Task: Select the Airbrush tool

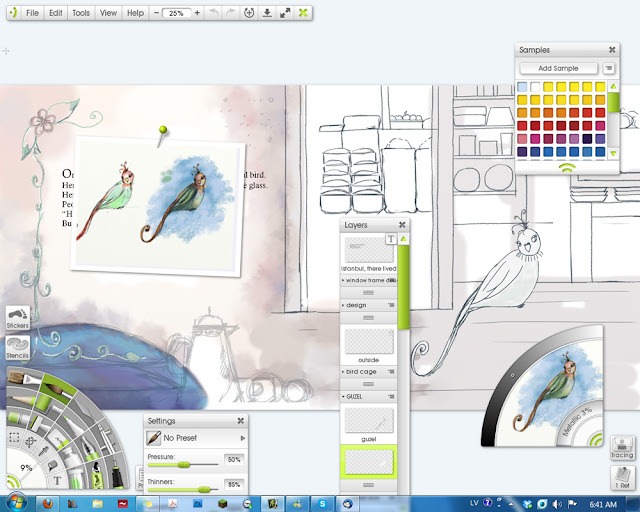Action: pyautogui.click(x=105, y=439)
